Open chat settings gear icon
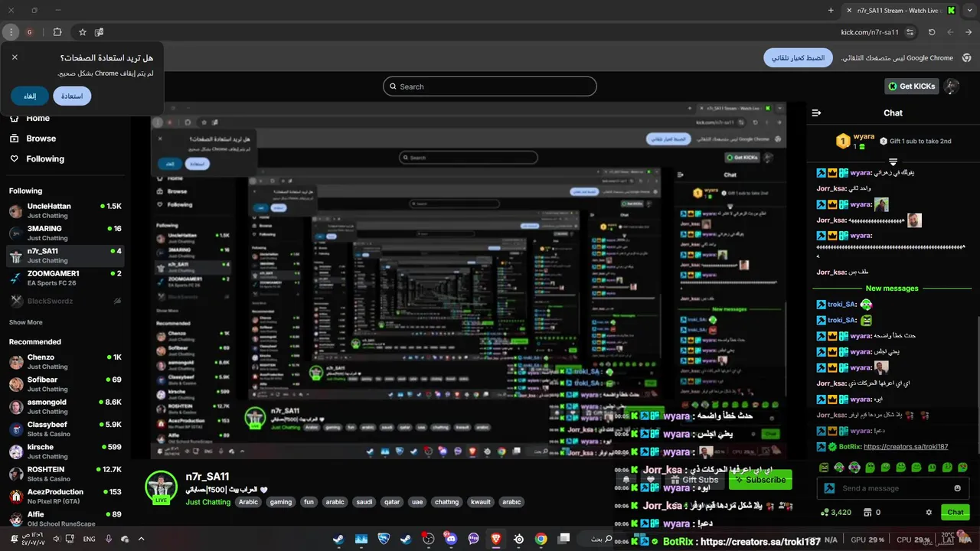The height and width of the screenshot is (551, 980). (x=929, y=512)
